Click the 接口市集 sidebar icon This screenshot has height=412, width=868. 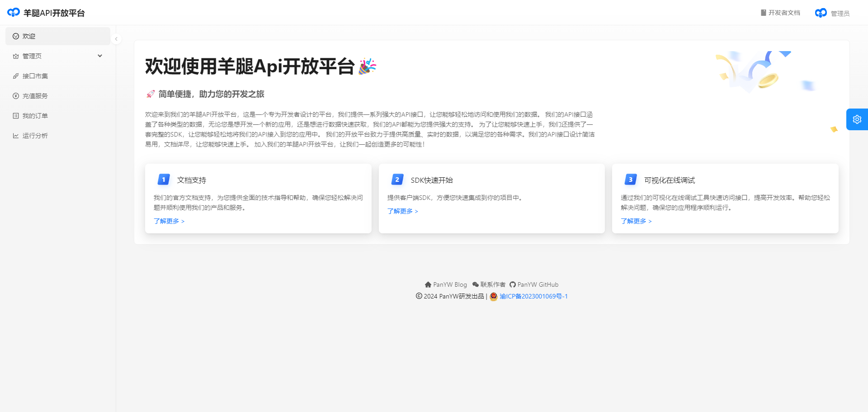[x=16, y=76]
